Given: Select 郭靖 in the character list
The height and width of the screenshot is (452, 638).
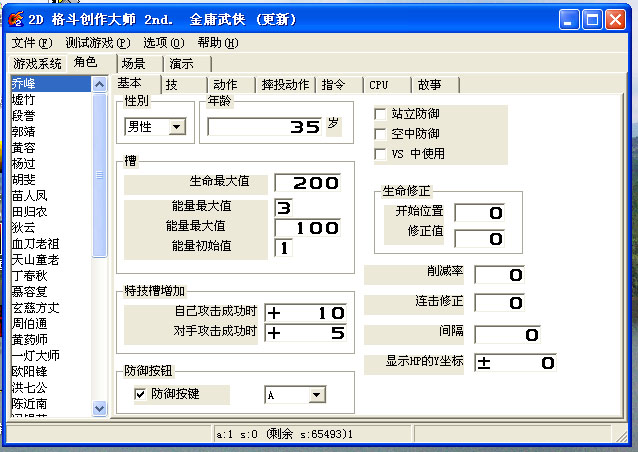Looking at the screenshot, I should [50, 132].
